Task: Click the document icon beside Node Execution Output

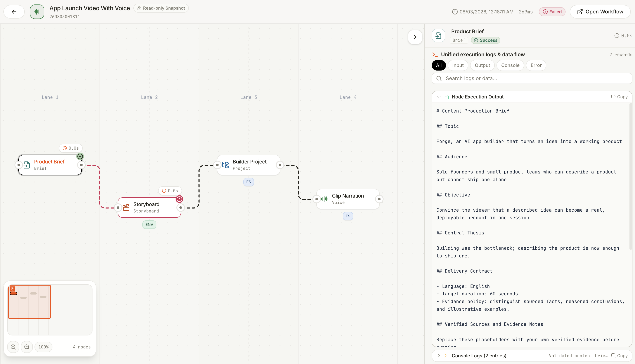Action: pyautogui.click(x=447, y=97)
